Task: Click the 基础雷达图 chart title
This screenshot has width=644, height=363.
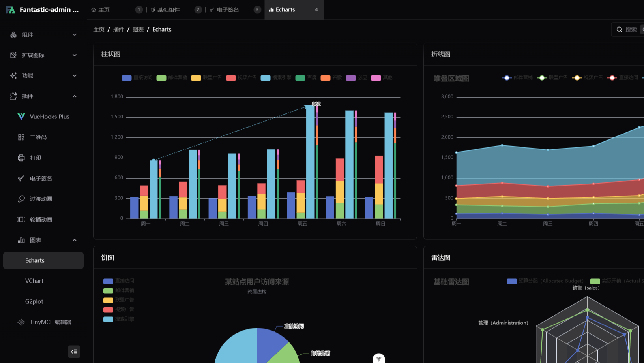Action: 451,282
